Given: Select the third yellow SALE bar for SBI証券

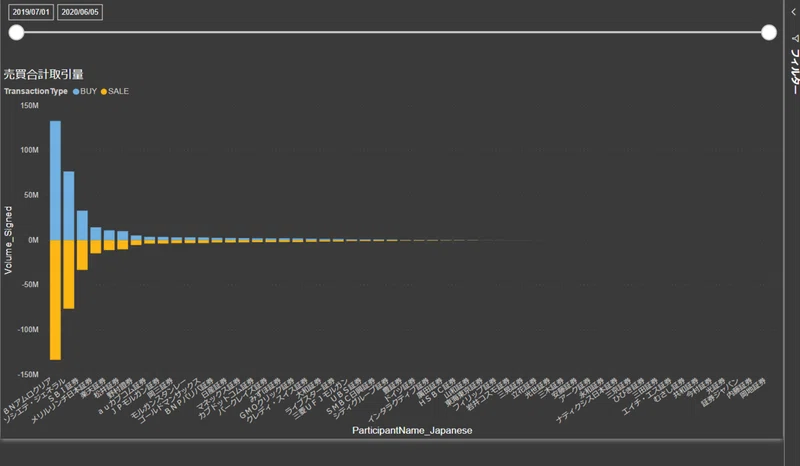Looking at the screenshot, I should pos(82,255).
